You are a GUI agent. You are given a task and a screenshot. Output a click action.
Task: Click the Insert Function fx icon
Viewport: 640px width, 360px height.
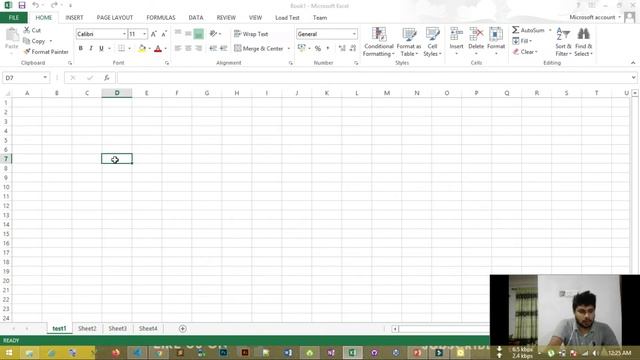pos(107,78)
